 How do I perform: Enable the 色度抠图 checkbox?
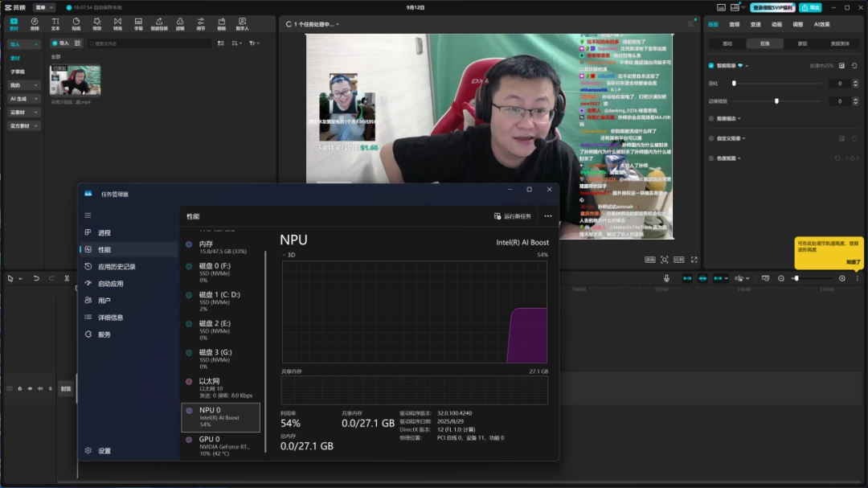click(x=711, y=158)
